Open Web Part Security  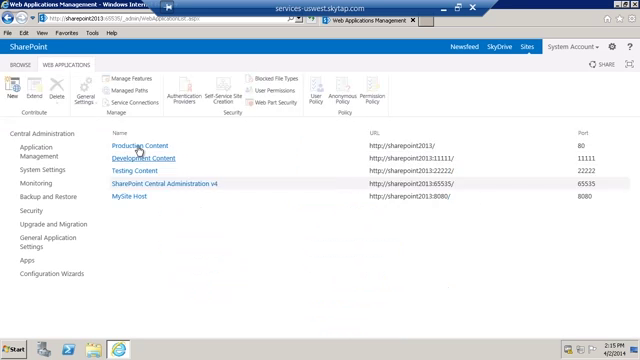coord(271,102)
